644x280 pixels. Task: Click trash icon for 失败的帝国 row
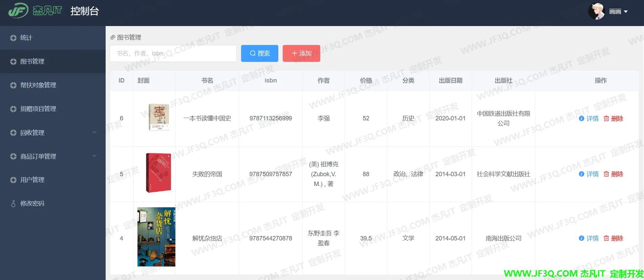pyautogui.click(x=606, y=174)
